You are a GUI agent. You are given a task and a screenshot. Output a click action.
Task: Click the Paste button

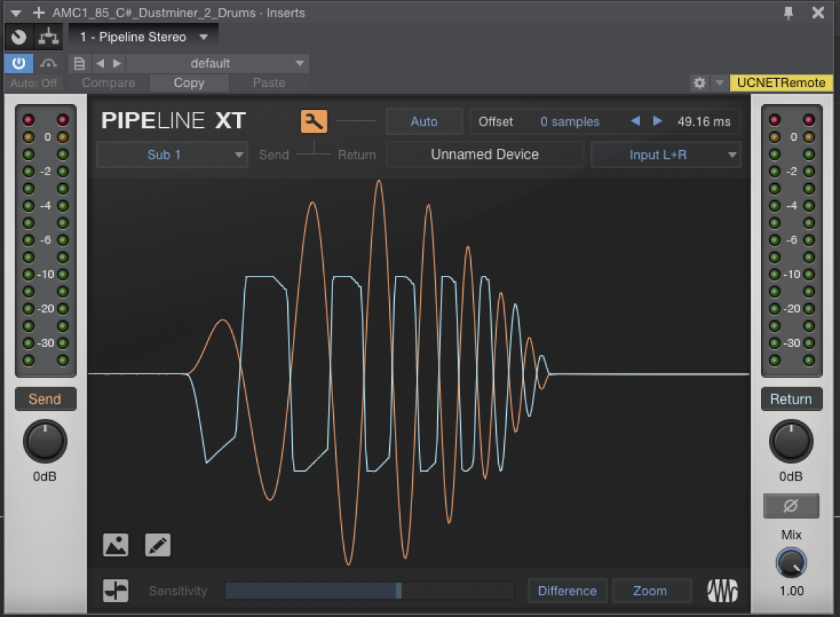pos(269,83)
